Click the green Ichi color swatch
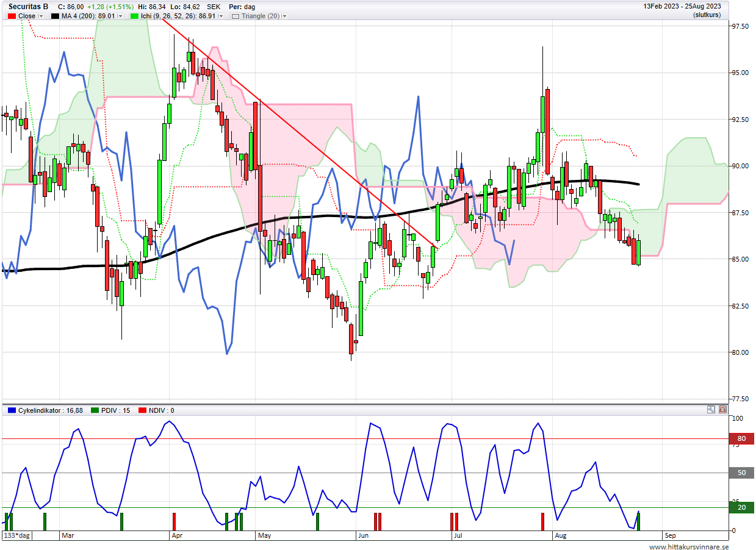Image resolution: width=756 pixels, height=550 pixels. pos(134,16)
